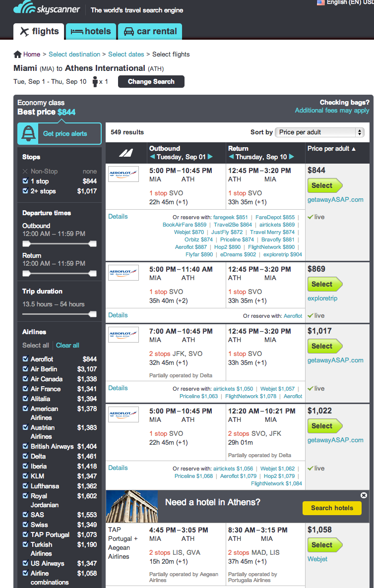This screenshot has width=374, height=588.
Task: Click the Return time slider right handle
Action: [x=92, y=273]
